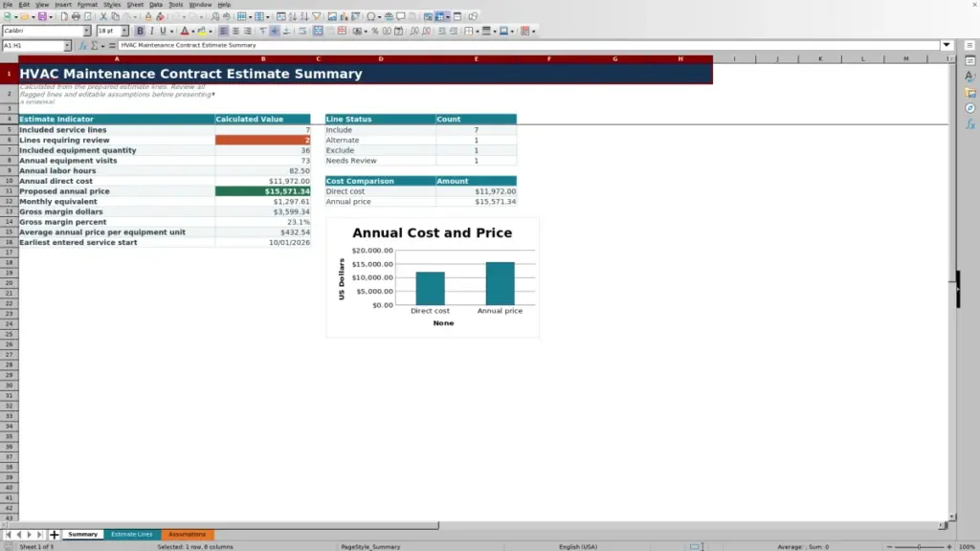The image size is (980, 551).
Task: Open the Font Name dropdown
Action: tap(87, 31)
